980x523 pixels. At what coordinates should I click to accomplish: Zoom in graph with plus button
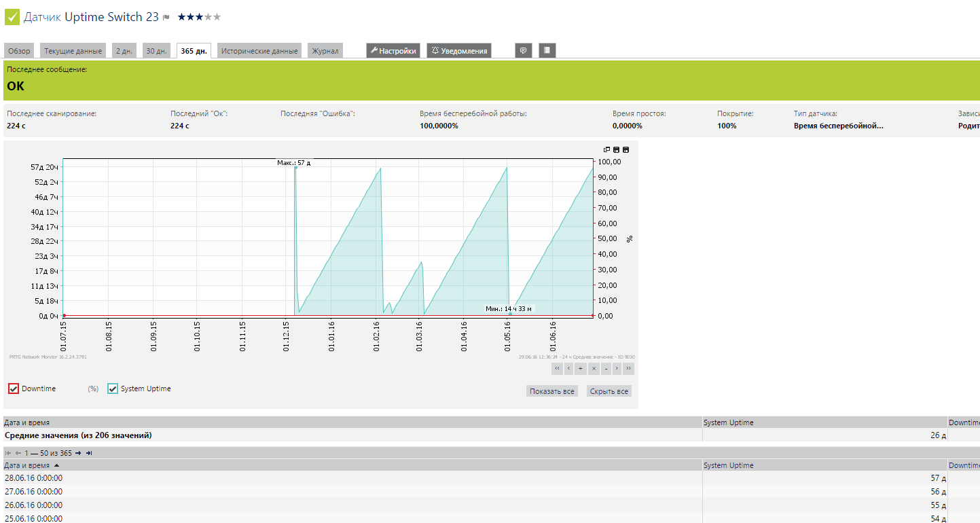tap(581, 369)
